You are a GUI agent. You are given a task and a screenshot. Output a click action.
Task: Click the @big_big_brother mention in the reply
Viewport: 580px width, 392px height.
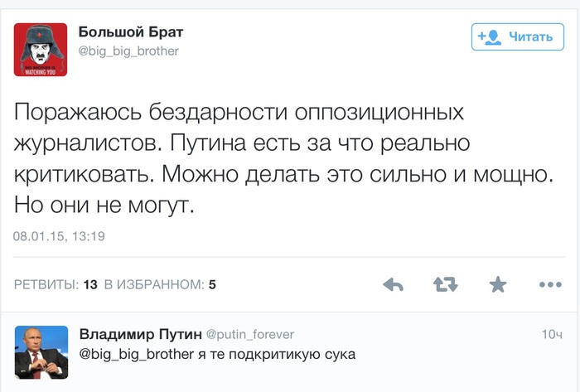pyautogui.click(x=137, y=354)
